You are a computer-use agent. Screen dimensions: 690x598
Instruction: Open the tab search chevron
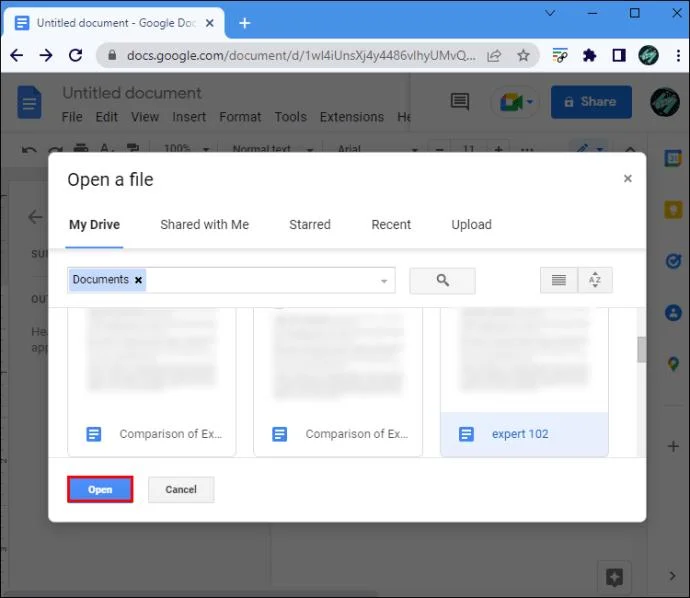point(550,13)
